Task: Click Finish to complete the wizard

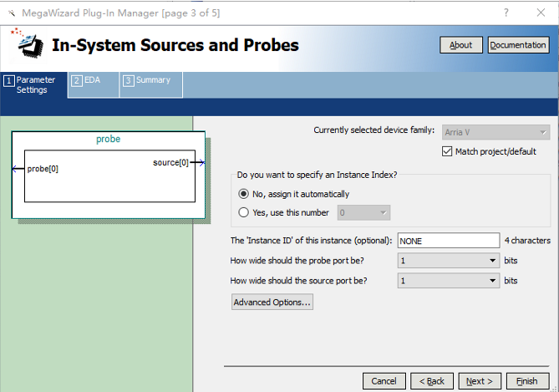Action: coord(527,381)
